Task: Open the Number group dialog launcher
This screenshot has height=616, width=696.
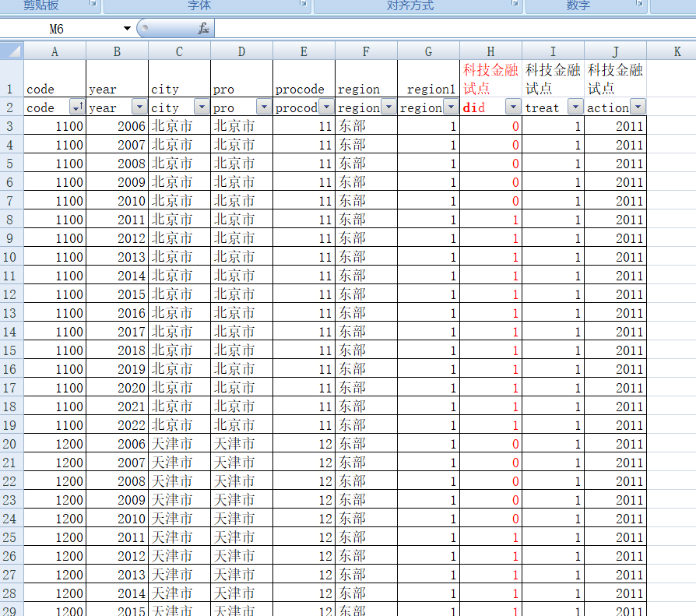Action: coord(640,3)
